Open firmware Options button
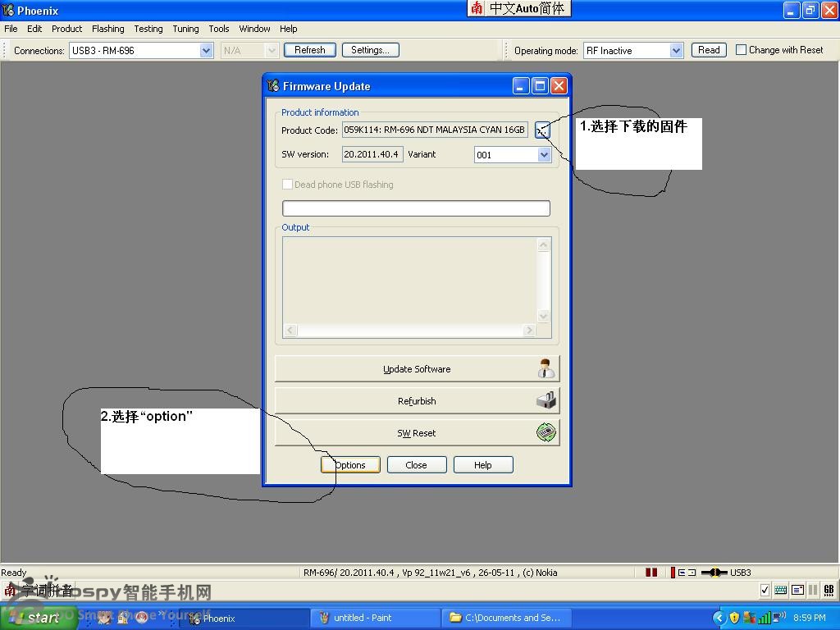Screen dimensions: 840x630 click(x=351, y=465)
